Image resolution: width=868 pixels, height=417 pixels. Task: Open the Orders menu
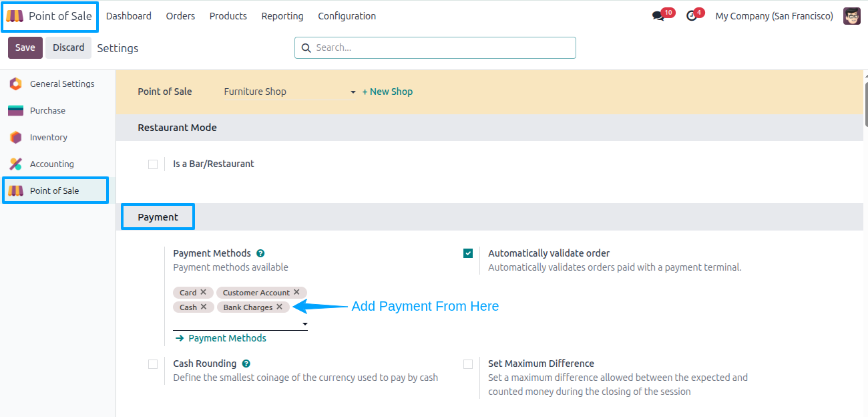point(180,16)
